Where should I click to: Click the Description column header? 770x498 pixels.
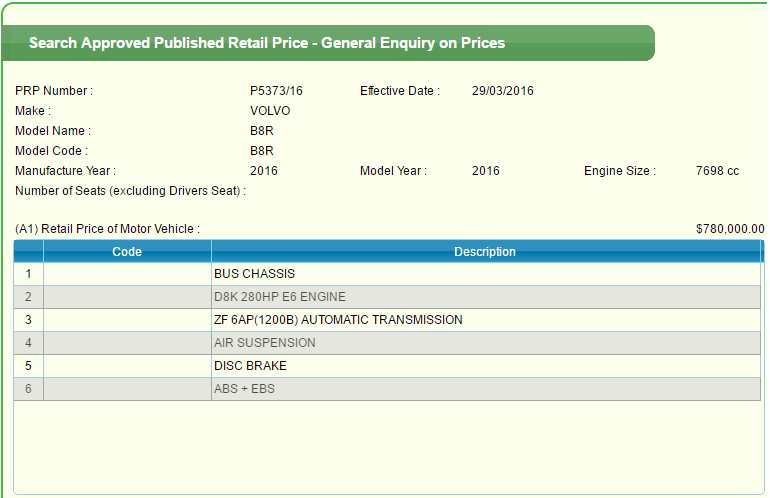point(485,252)
